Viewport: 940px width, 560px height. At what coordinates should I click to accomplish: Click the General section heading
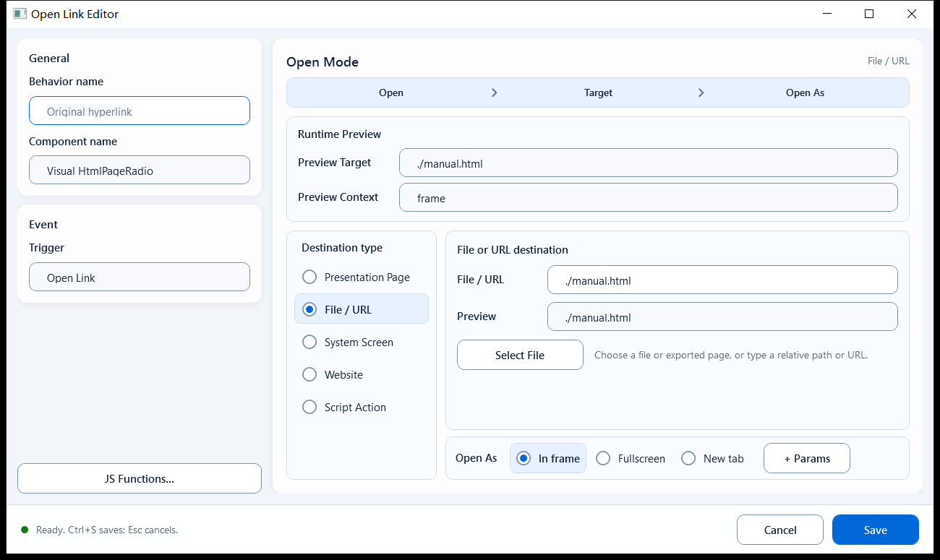pos(49,59)
